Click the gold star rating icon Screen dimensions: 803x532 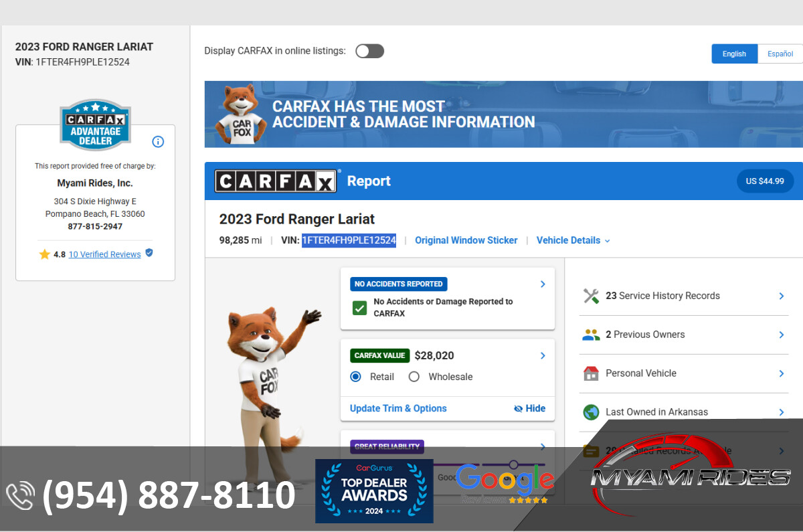[x=45, y=254]
